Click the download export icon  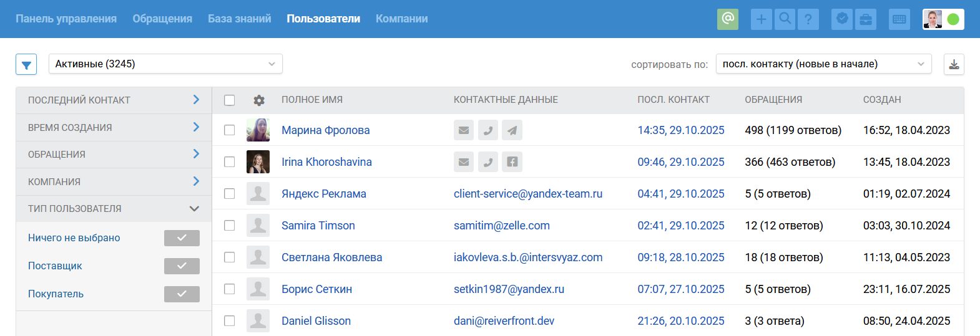pos(954,64)
